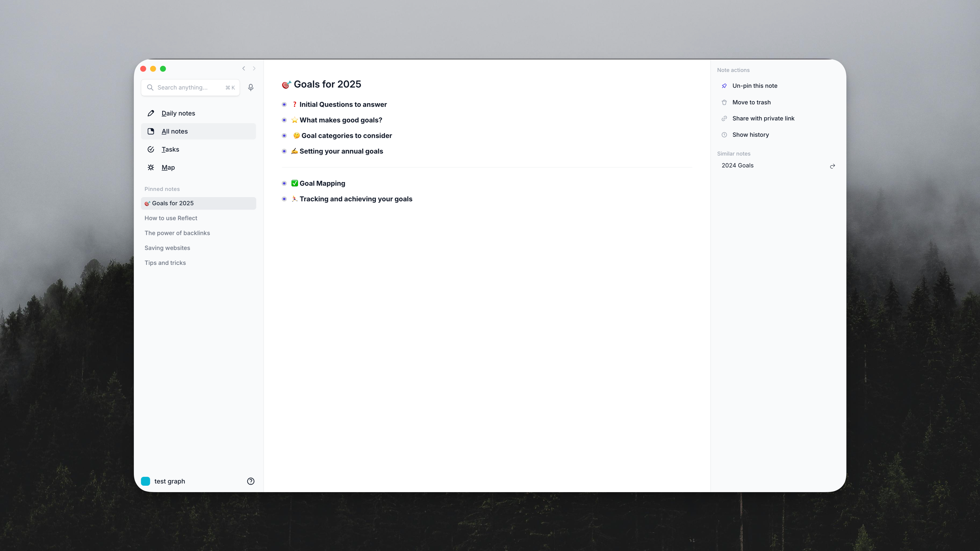This screenshot has width=980, height=551.
Task: Expand the Goal Mapping bullet
Action: pos(284,183)
